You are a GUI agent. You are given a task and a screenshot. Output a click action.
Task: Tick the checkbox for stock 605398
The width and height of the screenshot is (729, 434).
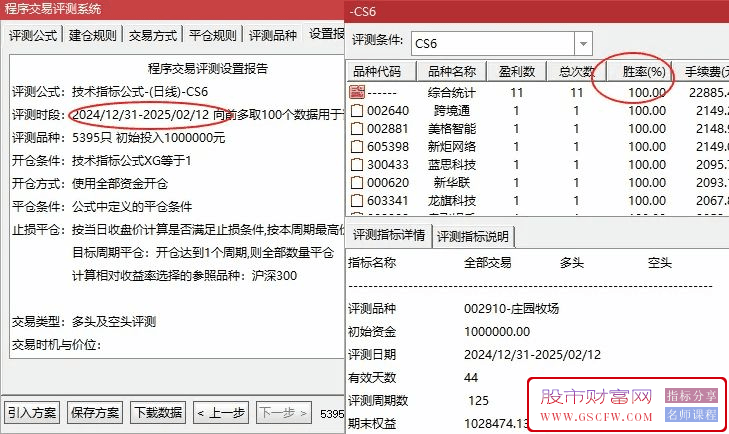pyautogui.click(x=357, y=147)
